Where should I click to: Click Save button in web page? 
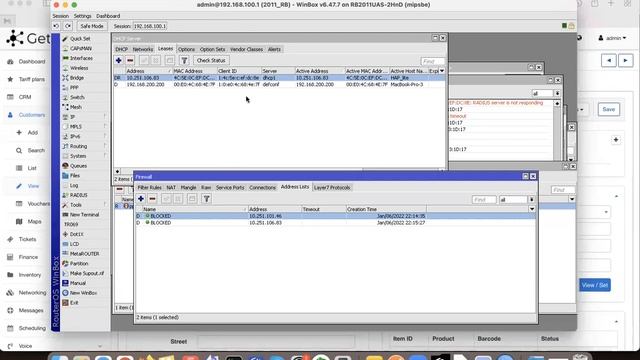coord(609,109)
